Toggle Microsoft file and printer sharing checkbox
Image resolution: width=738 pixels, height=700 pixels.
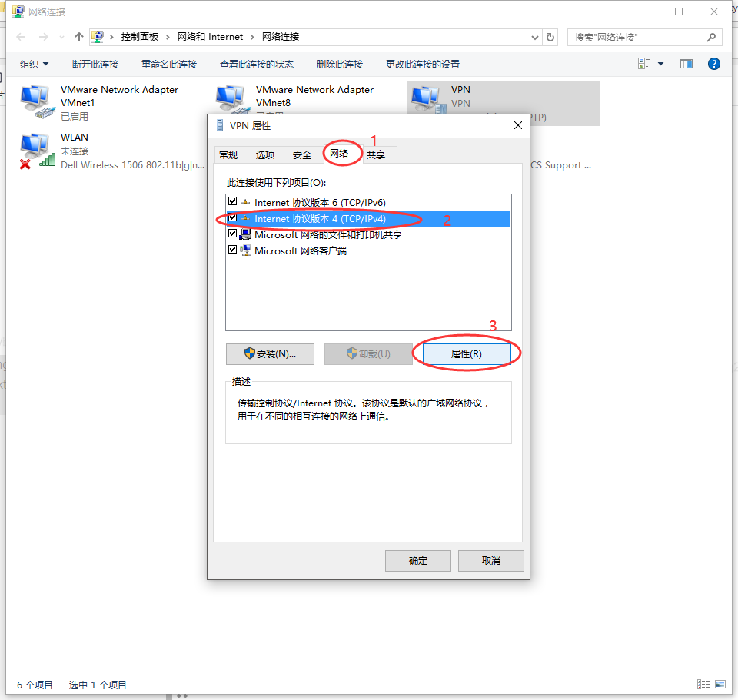232,234
